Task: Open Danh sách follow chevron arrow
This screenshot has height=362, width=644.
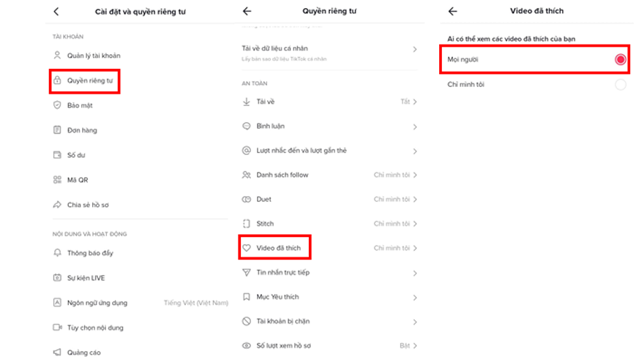Action: coord(415,176)
